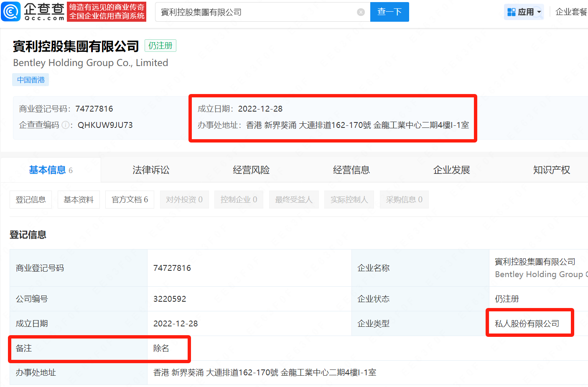Screen dimensions: 588x387
Task: Clear the search box with X icon
Action: [x=361, y=12]
